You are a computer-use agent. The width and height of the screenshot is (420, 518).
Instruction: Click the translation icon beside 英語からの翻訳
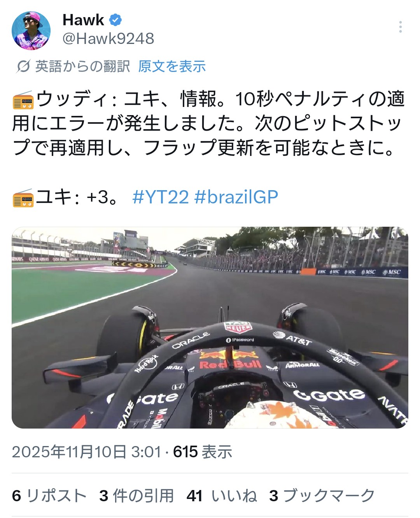coord(23,66)
